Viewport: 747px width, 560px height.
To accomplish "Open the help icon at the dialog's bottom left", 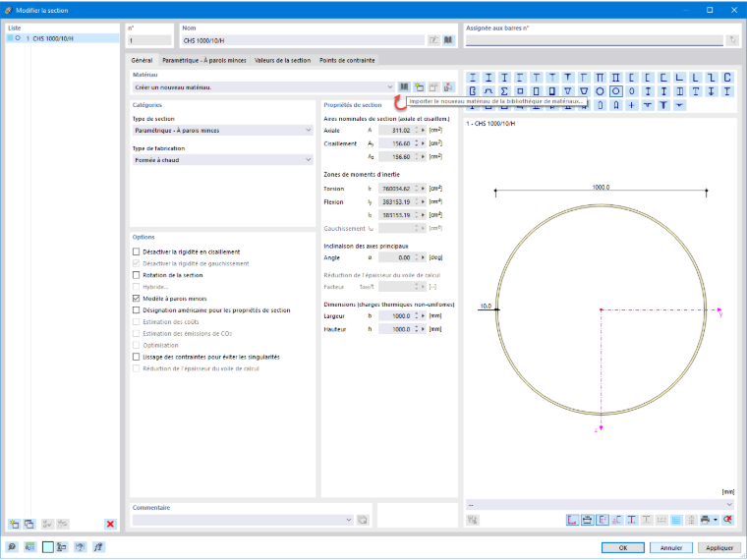I will [x=12, y=547].
